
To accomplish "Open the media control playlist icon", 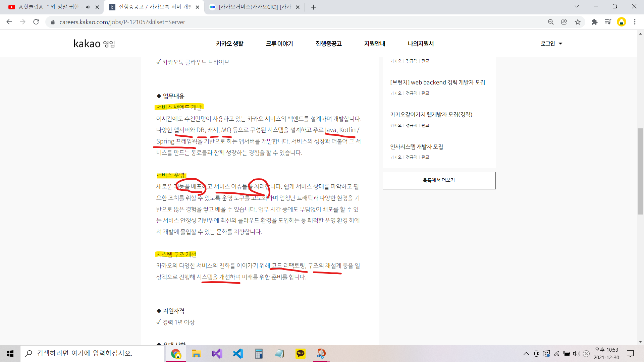I will click(x=608, y=22).
